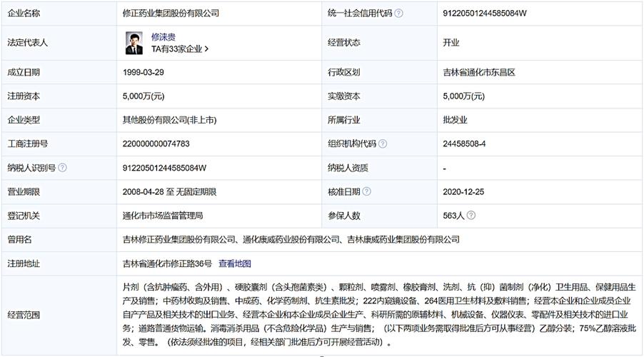Click help icon beside 563人
644x357 pixels.
(x=471, y=215)
